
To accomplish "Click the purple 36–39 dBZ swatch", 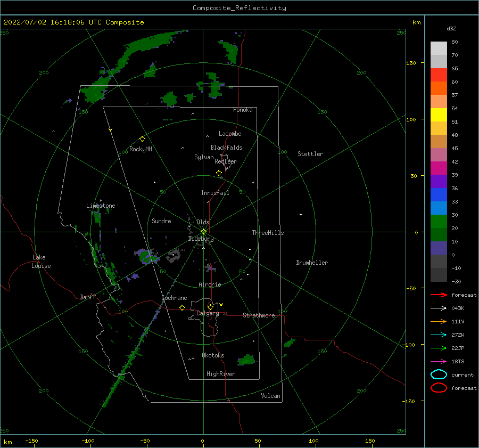I will (439, 182).
